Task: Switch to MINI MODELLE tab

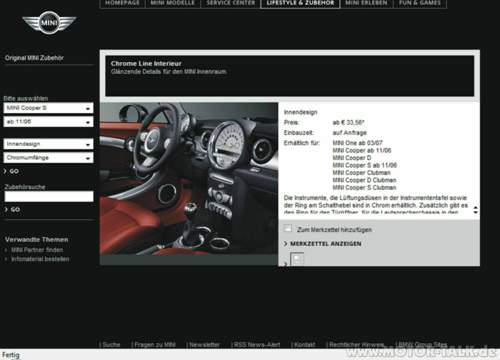Action: [172, 3]
